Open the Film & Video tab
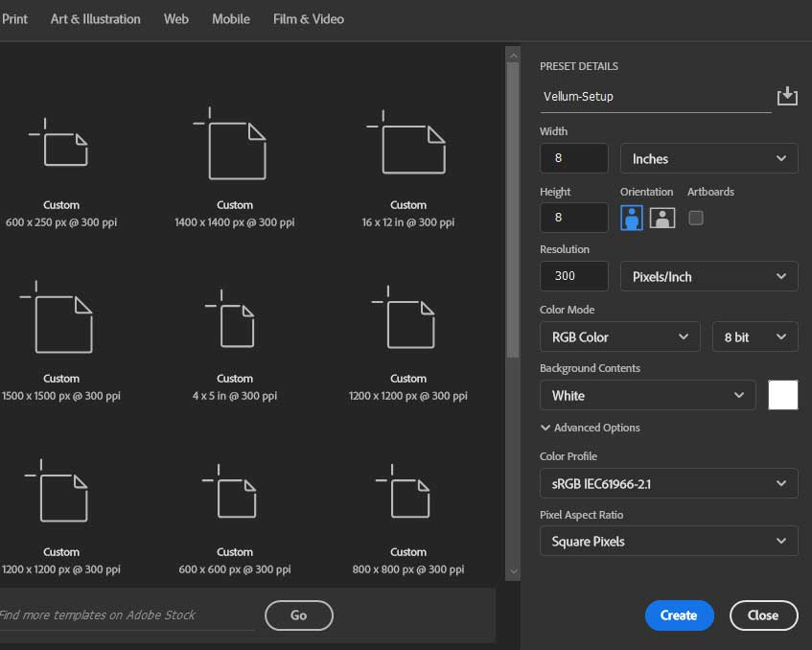 coord(308,19)
